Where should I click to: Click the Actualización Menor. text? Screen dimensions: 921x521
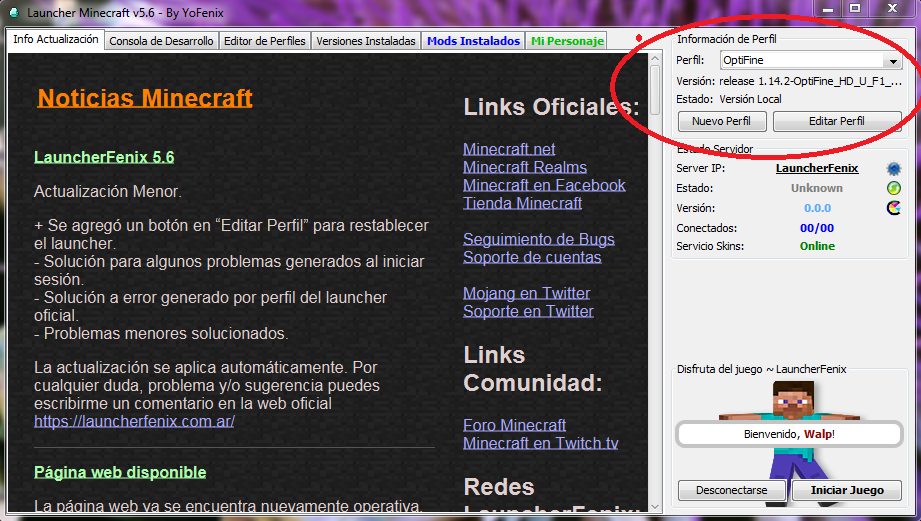[x=107, y=191]
